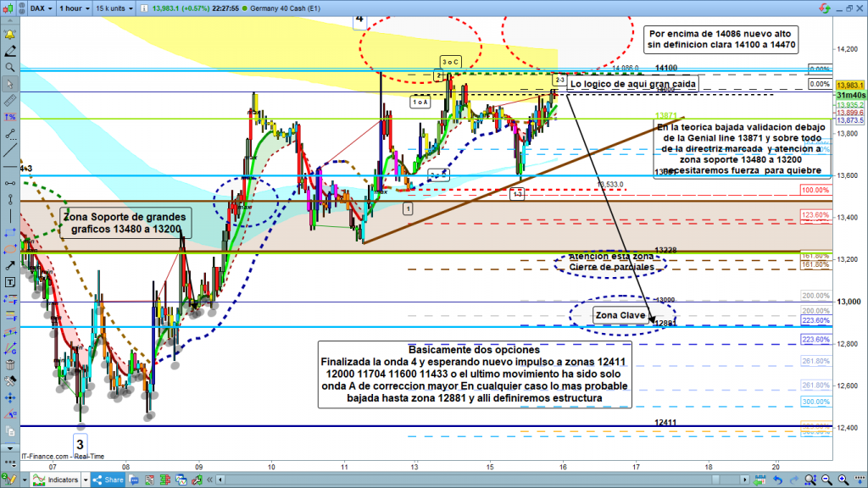Click the zoom out magnifier at bottom right
Image resolution: width=868 pixels, height=488 pixels.
pos(826,480)
